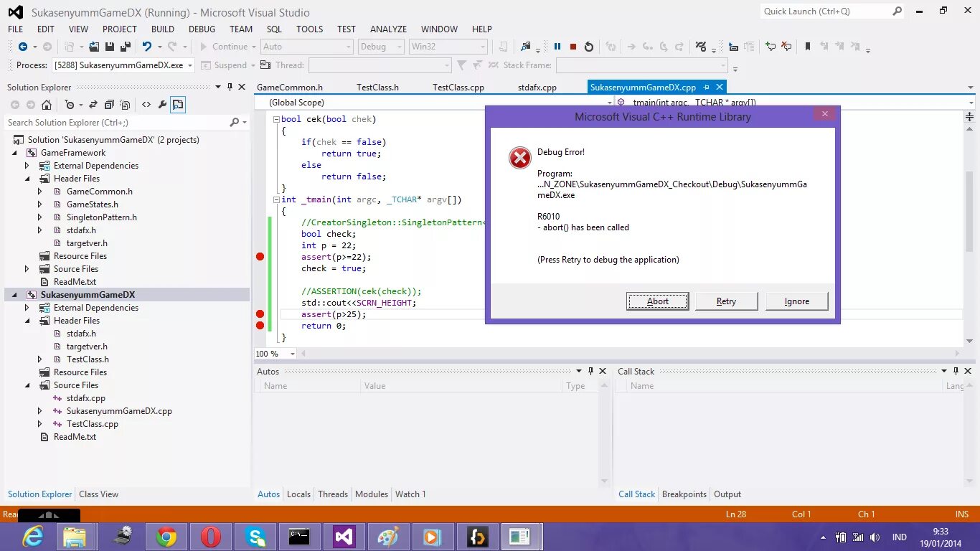The width and height of the screenshot is (980, 551).
Task: Click Sync with Active Document icon
Action: pyautogui.click(x=92, y=105)
